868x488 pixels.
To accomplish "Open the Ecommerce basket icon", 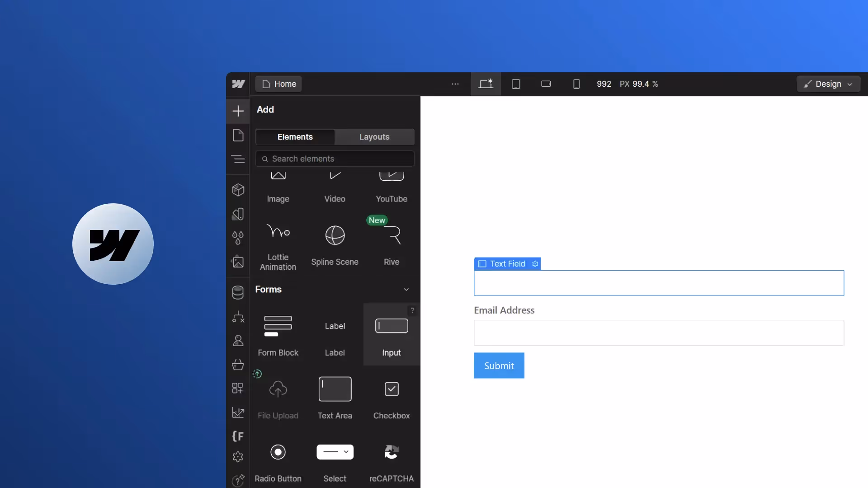I will (x=238, y=364).
